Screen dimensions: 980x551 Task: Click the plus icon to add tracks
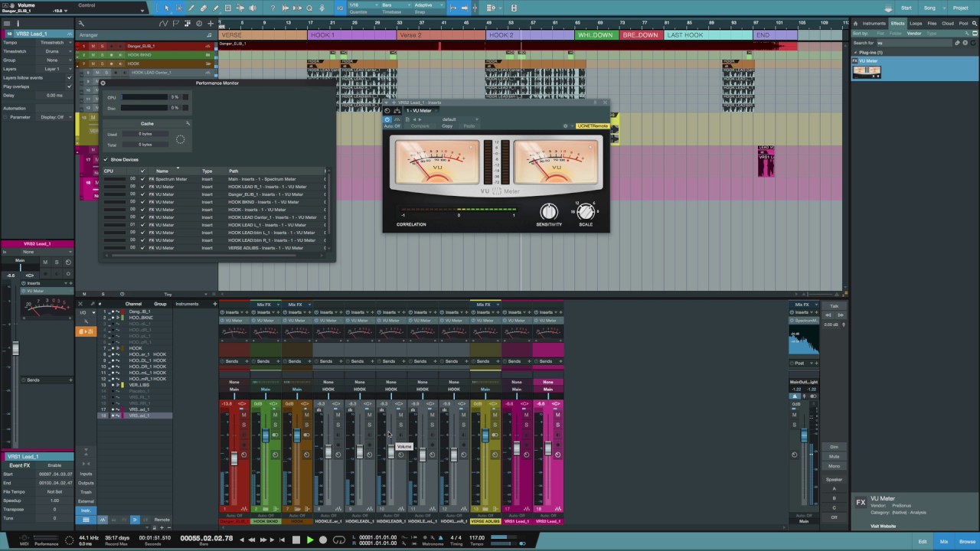click(210, 23)
